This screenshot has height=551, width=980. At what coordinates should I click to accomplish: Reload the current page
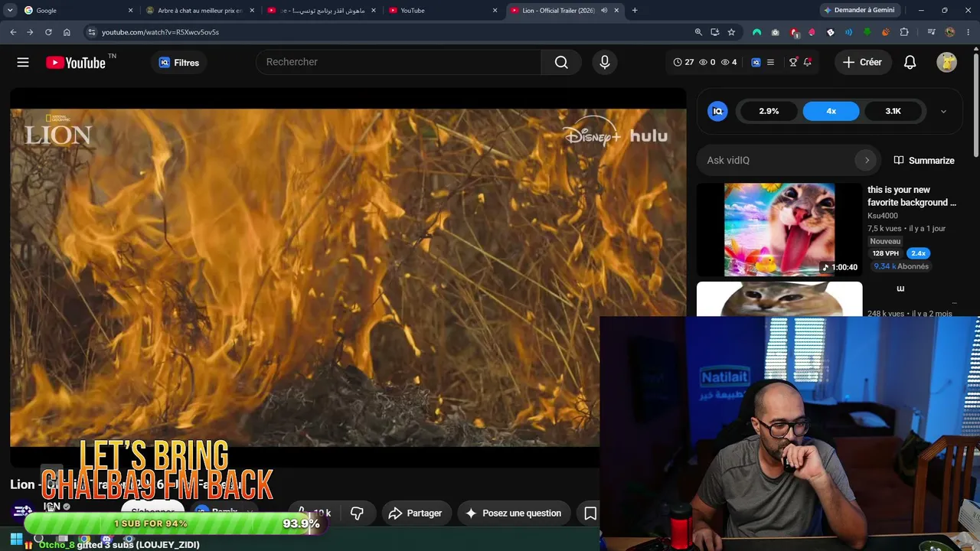click(x=48, y=32)
